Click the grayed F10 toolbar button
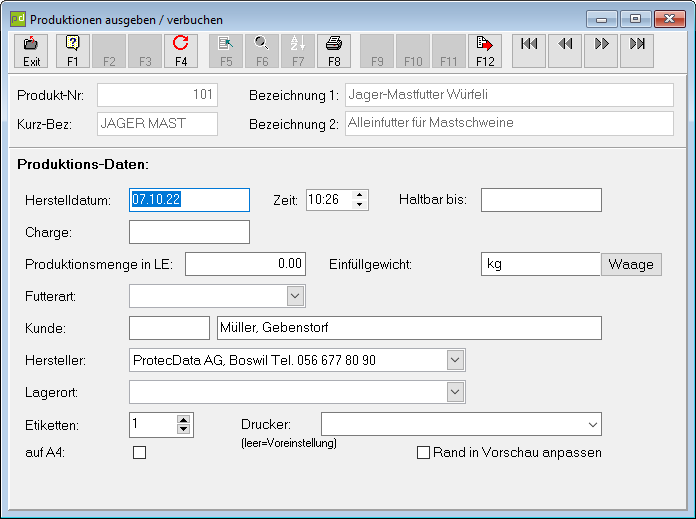 pos(413,51)
